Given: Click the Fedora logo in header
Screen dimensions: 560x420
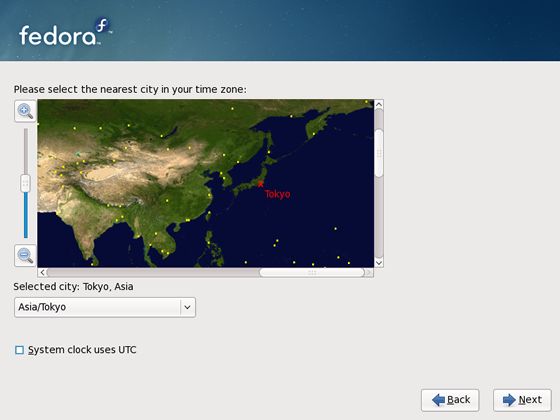Looking at the screenshot, I should click(x=66, y=32).
